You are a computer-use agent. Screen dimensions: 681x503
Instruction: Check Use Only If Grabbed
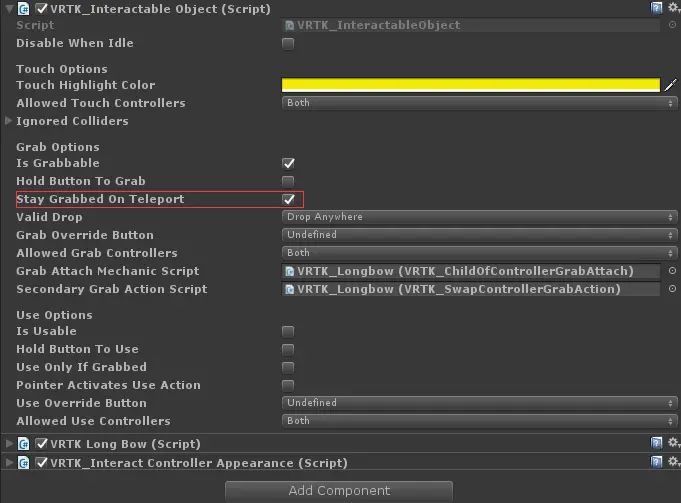coord(288,368)
